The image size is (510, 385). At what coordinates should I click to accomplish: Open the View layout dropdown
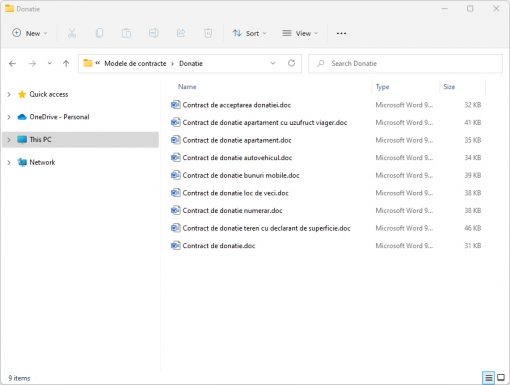pyautogui.click(x=300, y=33)
